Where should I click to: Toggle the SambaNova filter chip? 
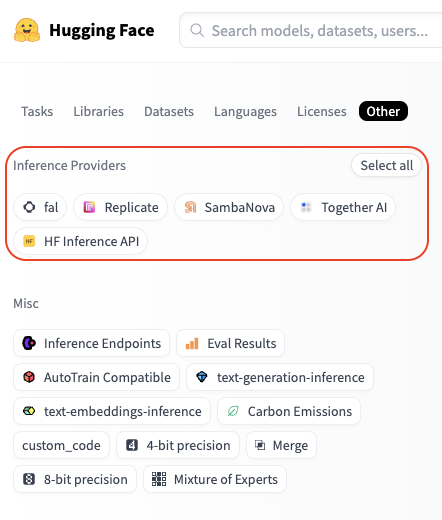(229, 207)
